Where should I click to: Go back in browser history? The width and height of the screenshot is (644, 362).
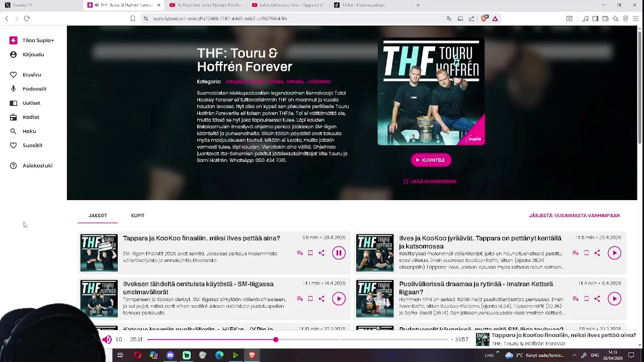[x=7, y=19]
